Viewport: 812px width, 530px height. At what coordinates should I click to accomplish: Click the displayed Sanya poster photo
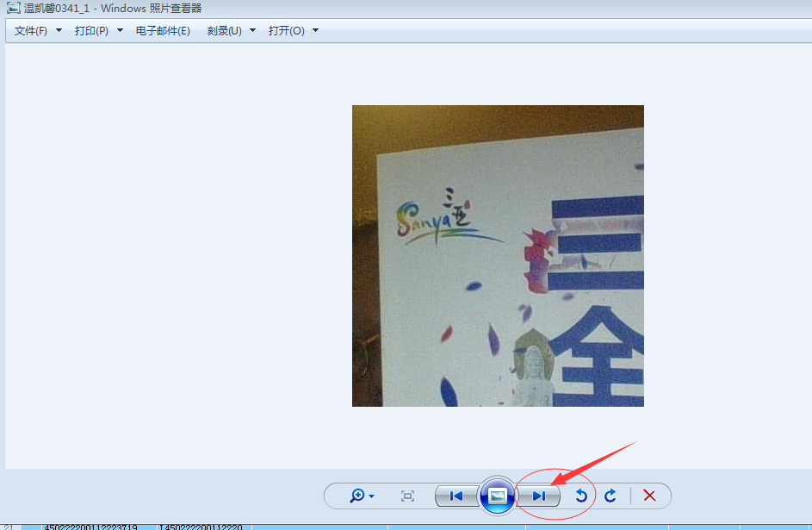(498, 256)
